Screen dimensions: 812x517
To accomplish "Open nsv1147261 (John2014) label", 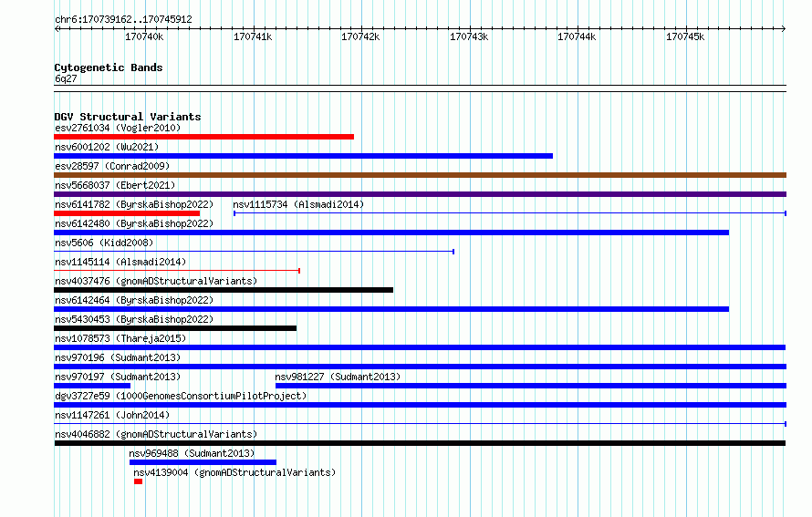I will click(x=112, y=415).
